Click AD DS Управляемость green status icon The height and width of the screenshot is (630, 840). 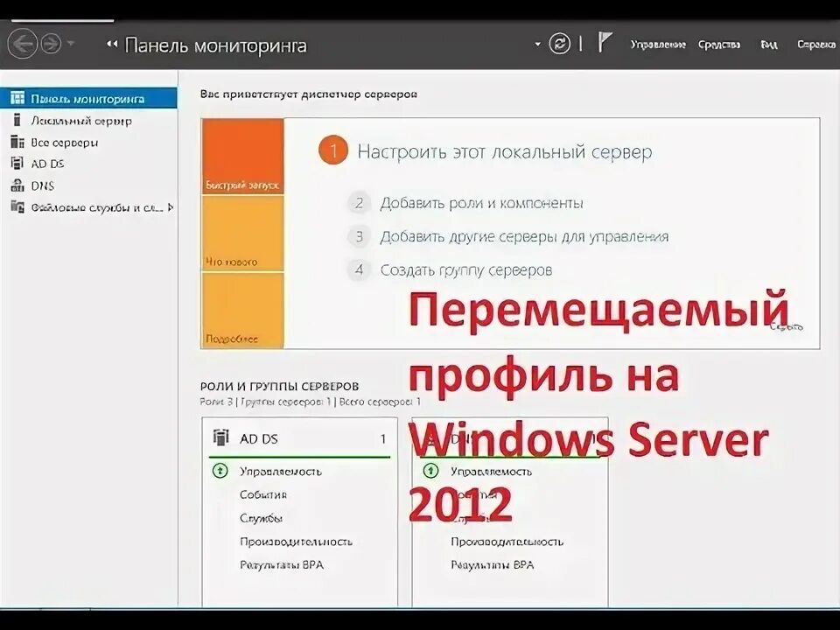click(x=220, y=471)
